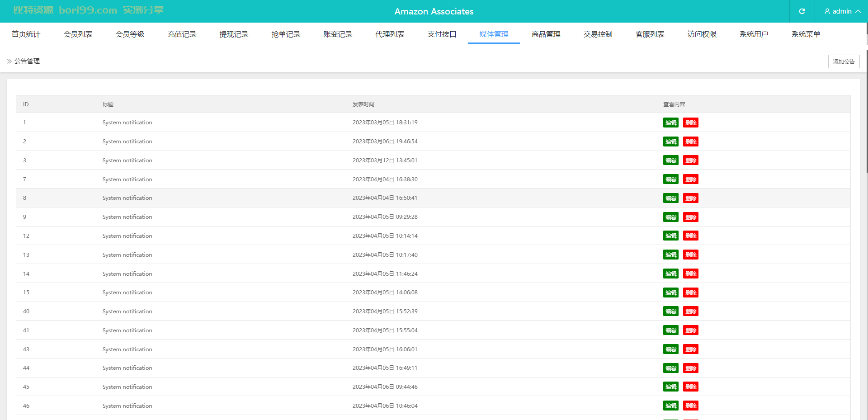Image resolution: width=868 pixels, height=420 pixels.
Task: Delete notification with ID 44
Action: (x=691, y=368)
